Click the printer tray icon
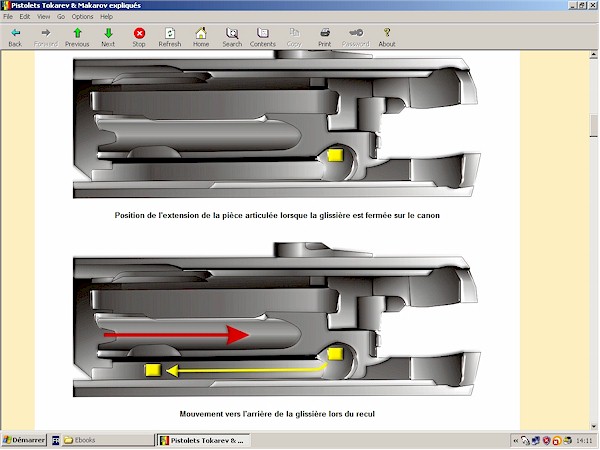The width and height of the screenshot is (600, 450). pos(567,441)
